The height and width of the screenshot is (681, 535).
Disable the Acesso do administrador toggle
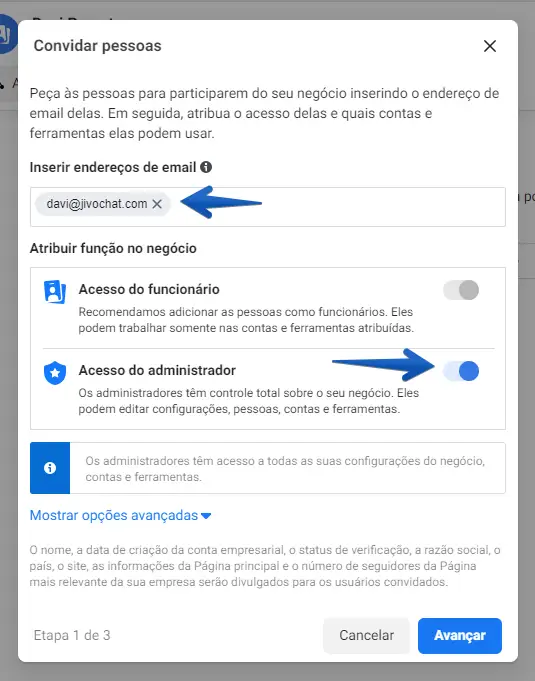[x=461, y=371]
